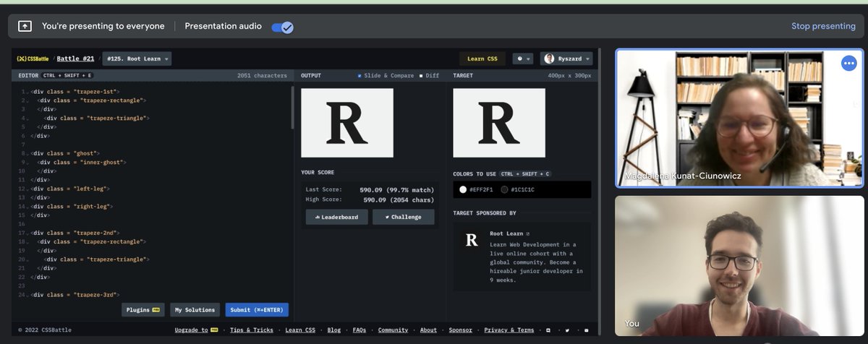Click code line 'class = "right-leg"'
This screenshot has height=344, width=868.
pyautogui.click(x=72, y=206)
